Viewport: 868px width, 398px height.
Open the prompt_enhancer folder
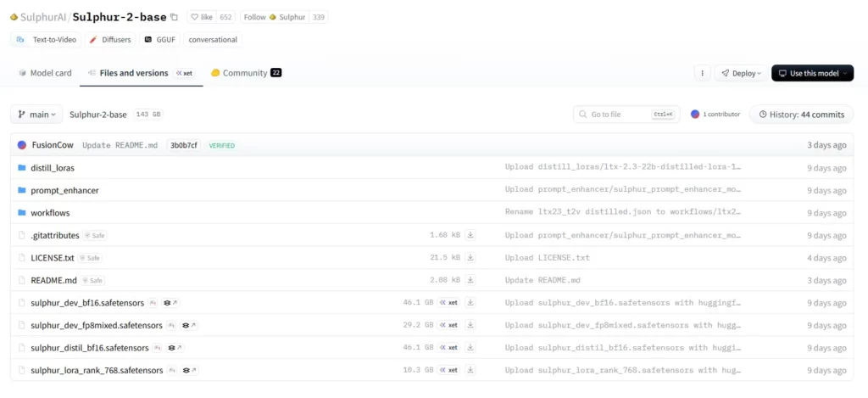click(x=64, y=190)
